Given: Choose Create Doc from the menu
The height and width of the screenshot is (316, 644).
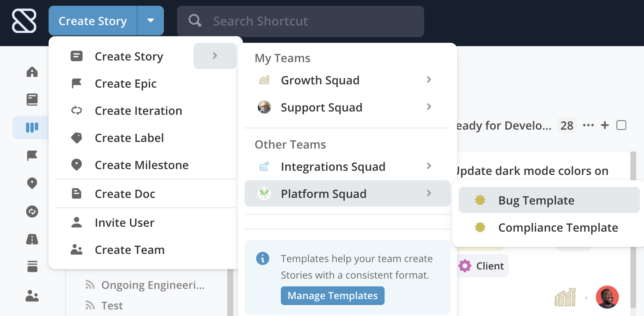Looking at the screenshot, I should (x=146, y=194).
